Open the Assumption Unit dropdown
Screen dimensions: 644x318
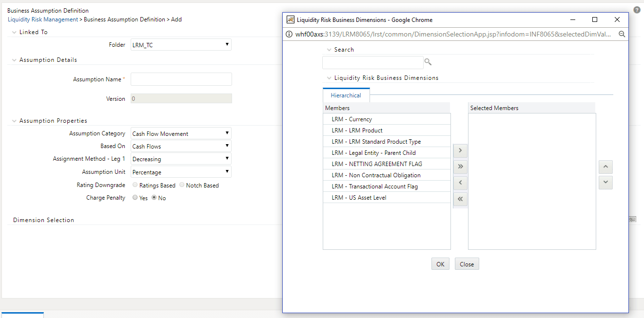tap(181, 172)
